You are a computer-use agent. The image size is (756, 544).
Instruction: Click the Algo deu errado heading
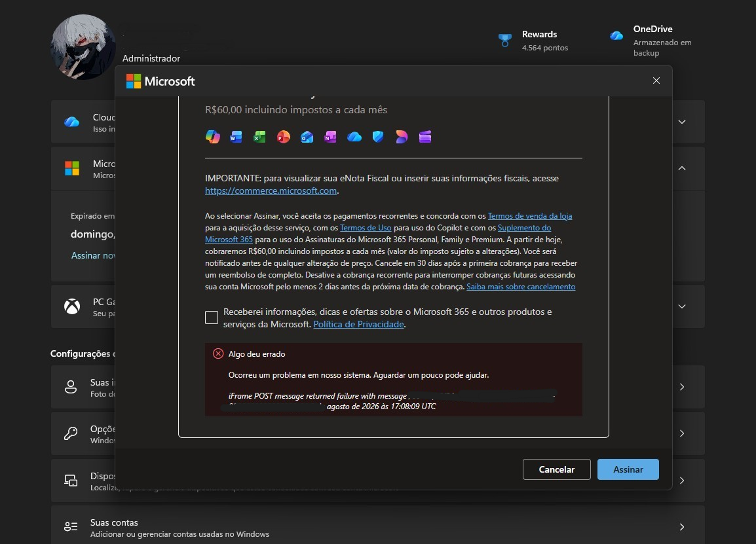point(257,354)
